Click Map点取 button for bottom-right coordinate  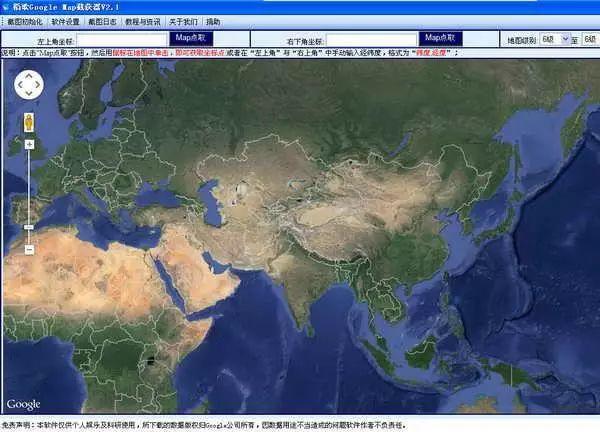tap(440, 39)
